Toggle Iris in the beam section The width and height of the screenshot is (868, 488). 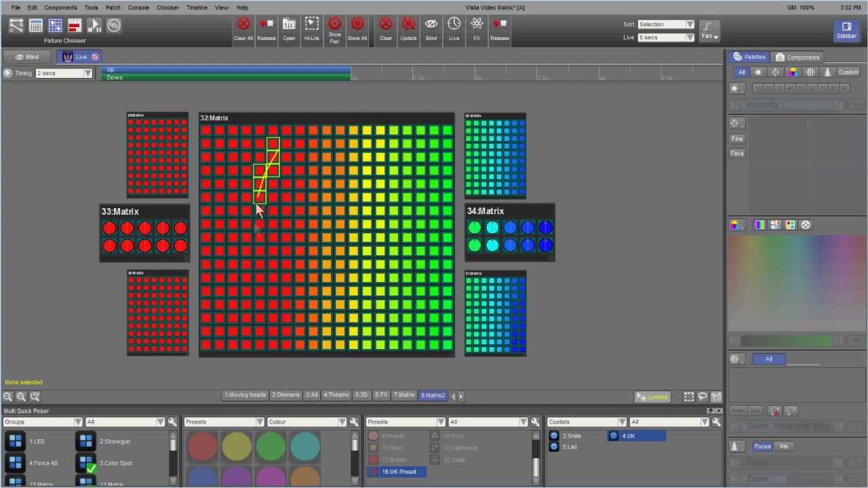point(784,446)
